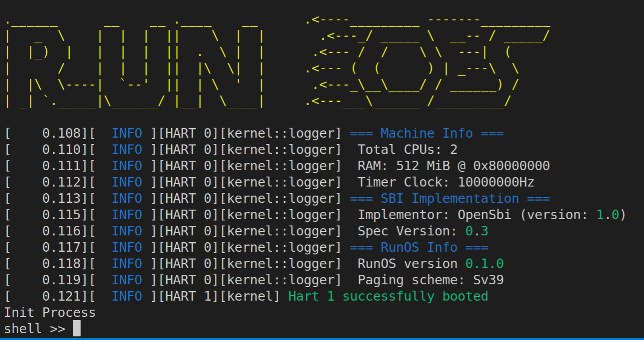Click the '=== SBI Implementation ===' heading
644x340 pixels.
click(450, 198)
